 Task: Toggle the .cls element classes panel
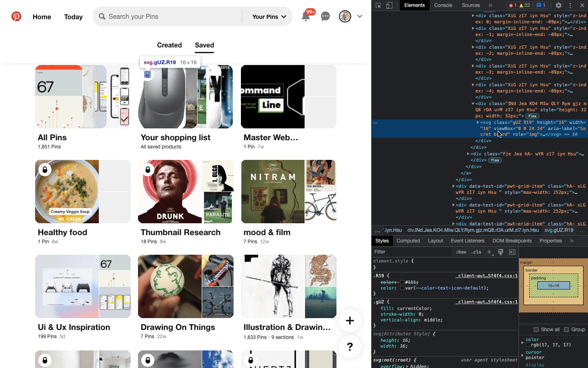click(x=476, y=252)
